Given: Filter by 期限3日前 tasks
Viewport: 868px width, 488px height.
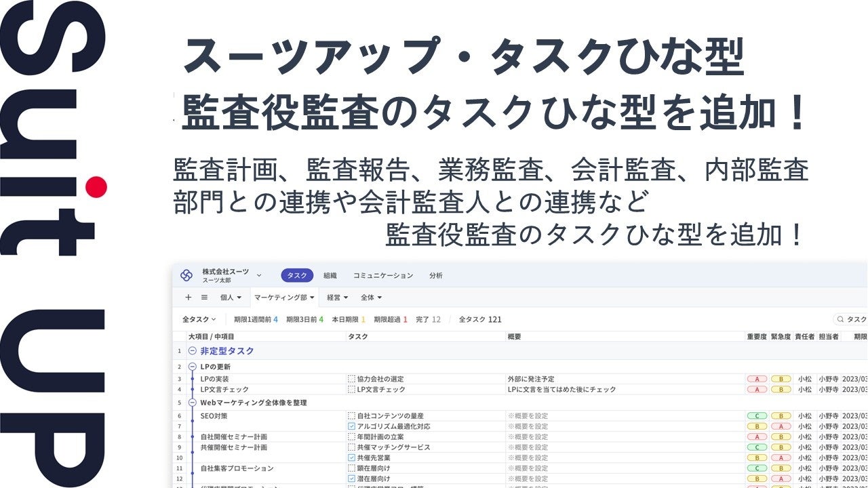Looking at the screenshot, I should (304, 319).
